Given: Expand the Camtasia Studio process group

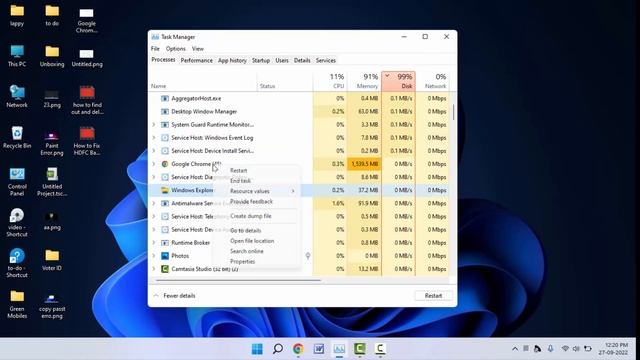Looking at the screenshot, I should [x=154, y=269].
